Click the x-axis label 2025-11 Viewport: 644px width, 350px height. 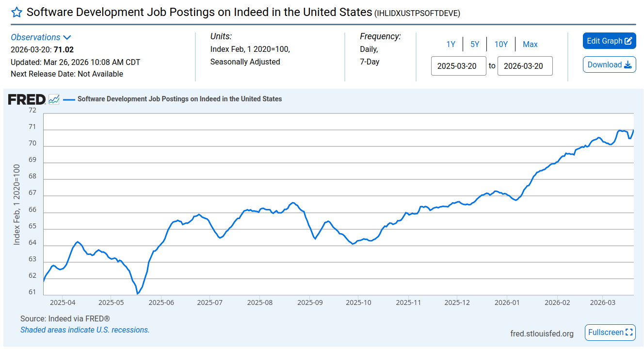(x=409, y=302)
